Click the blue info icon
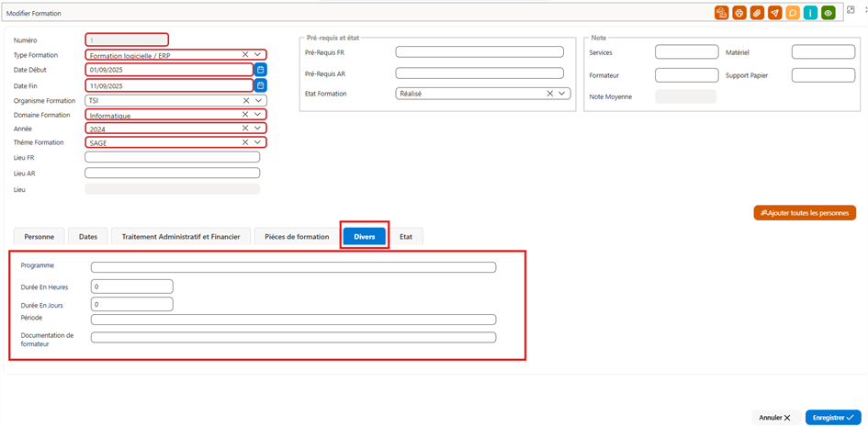 tap(810, 13)
